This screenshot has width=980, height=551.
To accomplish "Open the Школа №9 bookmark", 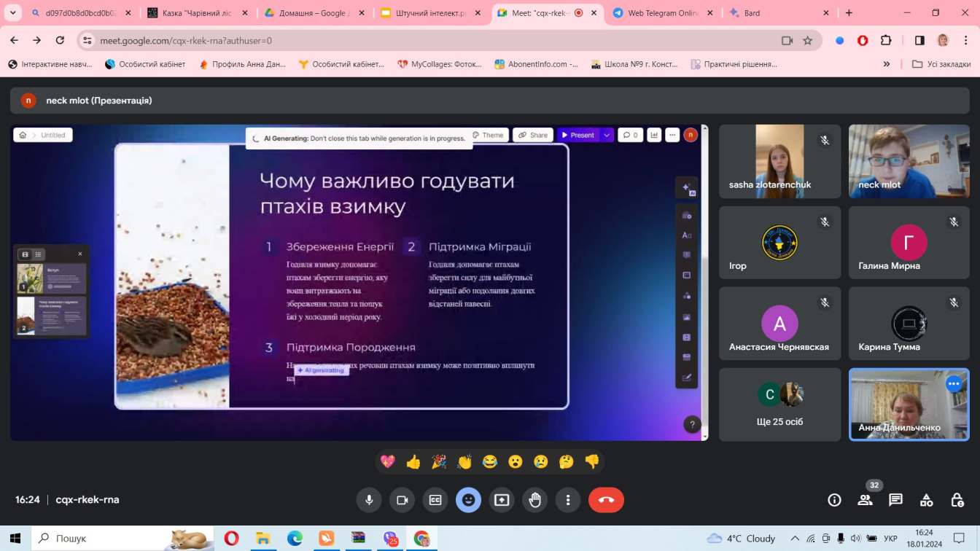I will pos(634,64).
